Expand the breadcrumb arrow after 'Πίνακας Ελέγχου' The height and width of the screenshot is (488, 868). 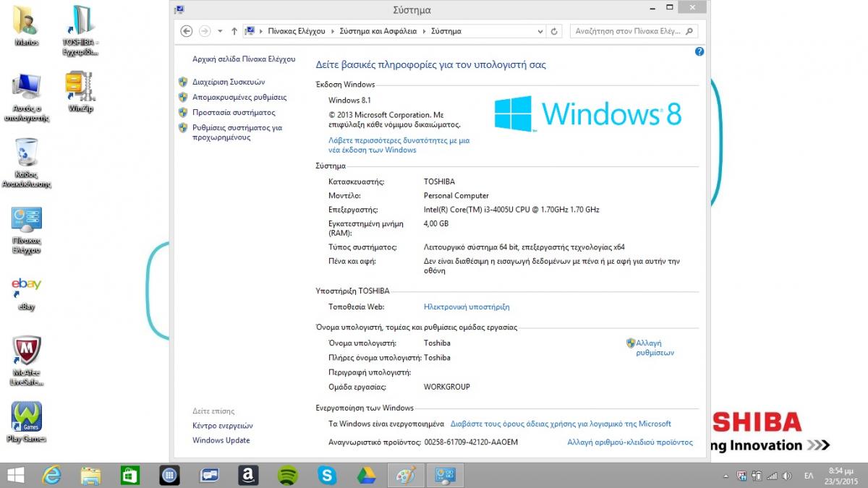[333, 31]
